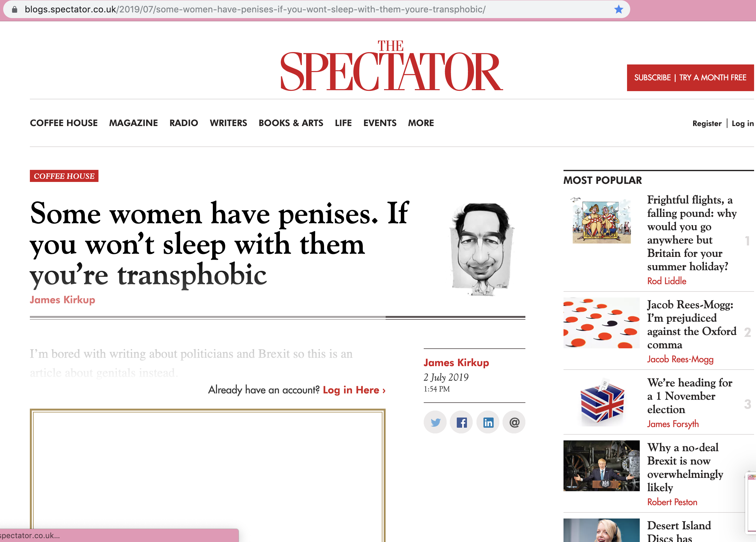Image resolution: width=756 pixels, height=542 pixels.
Task: Click the "Most Popular" section heading
Action: click(x=602, y=180)
